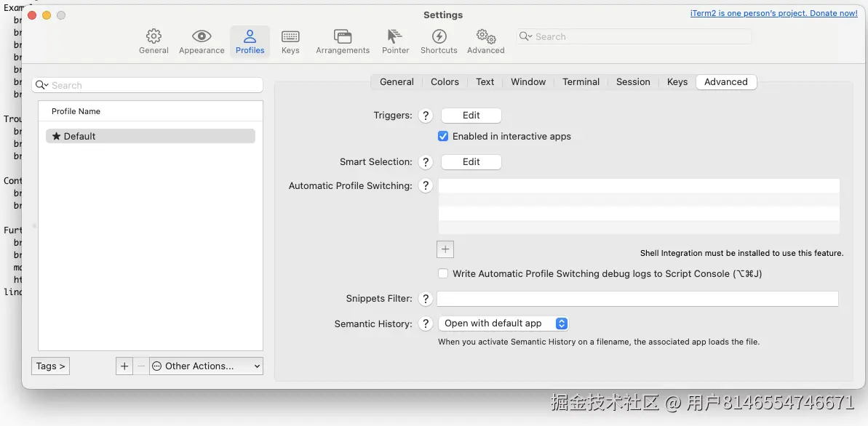The width and height of the screenshot is (868, 426).
Task: Switch to the General profile tab
Action: point(397,82)
